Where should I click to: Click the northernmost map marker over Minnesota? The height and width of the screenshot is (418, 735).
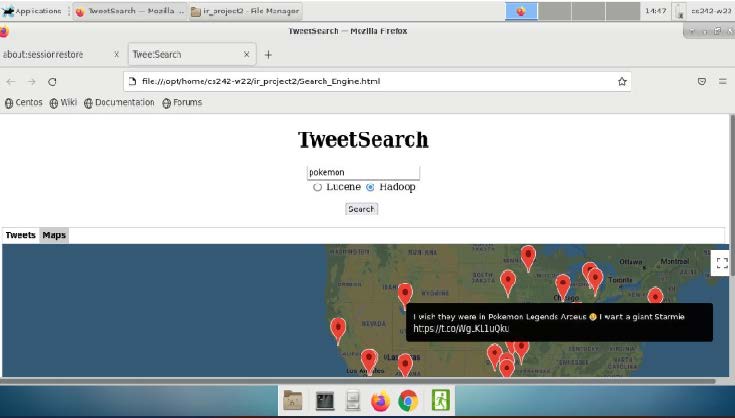pos(528,257)
